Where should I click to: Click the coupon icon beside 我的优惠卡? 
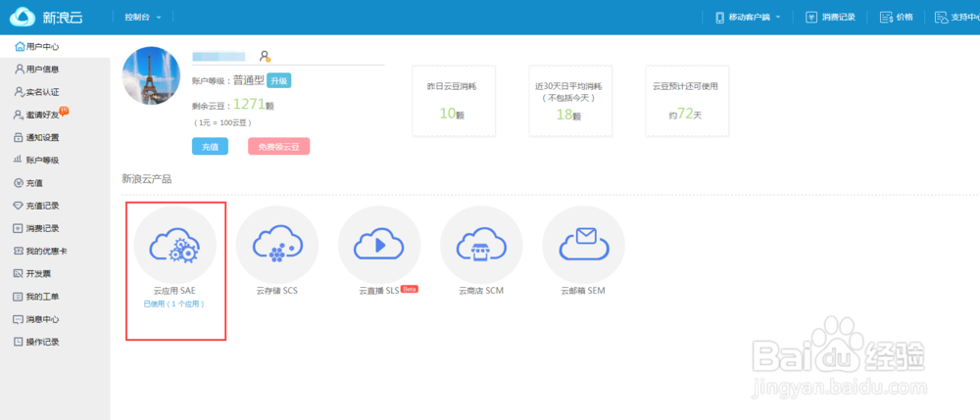pos(19,251)
